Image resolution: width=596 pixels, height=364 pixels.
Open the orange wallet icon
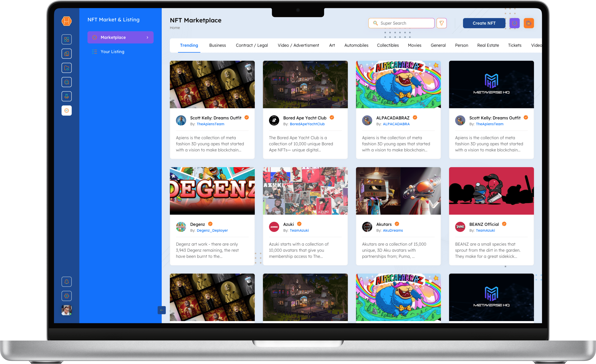pos(528,23)
